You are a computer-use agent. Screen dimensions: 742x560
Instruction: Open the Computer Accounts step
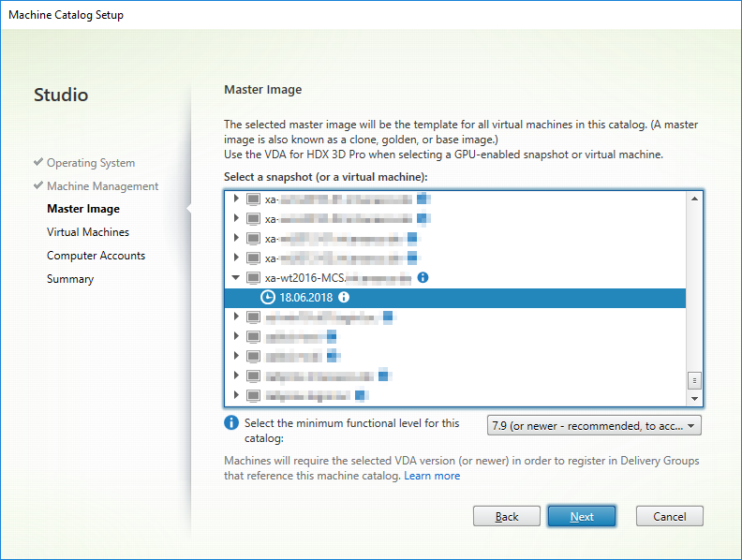click(96, 256)
